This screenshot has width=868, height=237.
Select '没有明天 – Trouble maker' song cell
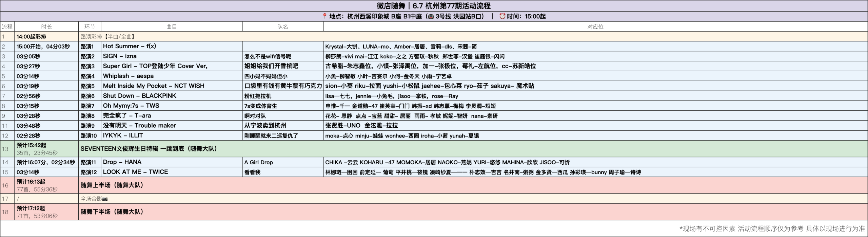point(172,125)
